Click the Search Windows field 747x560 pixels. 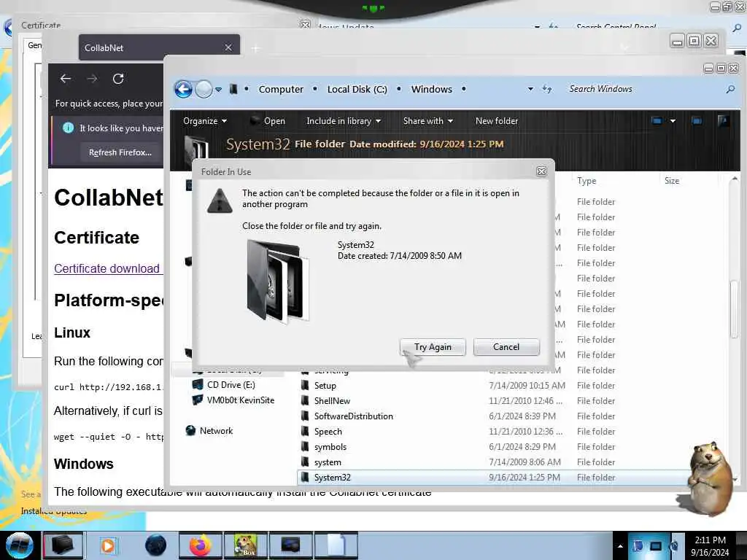[x=643, y=89]
